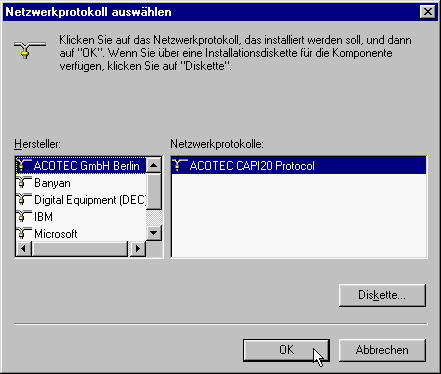
Task: Click the manufacturer list's scroll up arrow
Action: coord(154,165)
